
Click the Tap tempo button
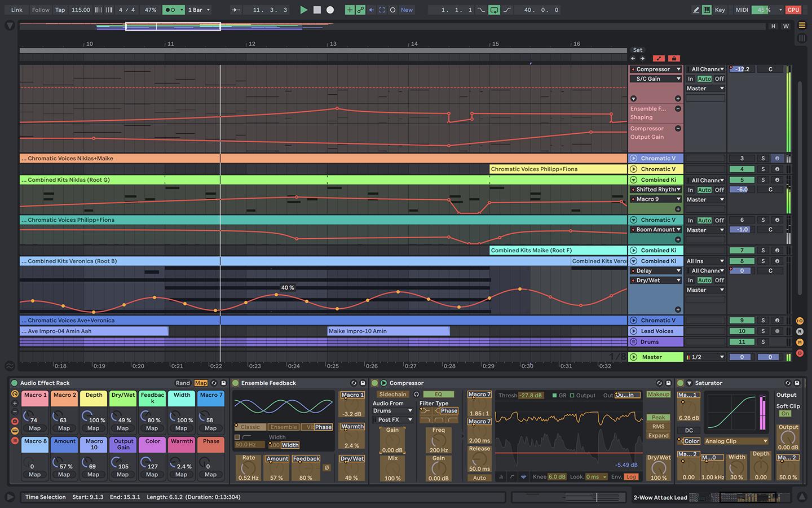pos(60,10)
